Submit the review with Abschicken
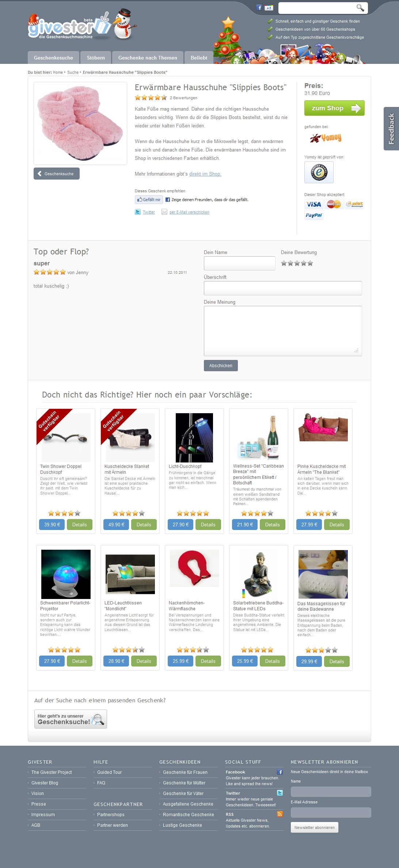Viewport: 399px width, 868px height. point(221,365)
